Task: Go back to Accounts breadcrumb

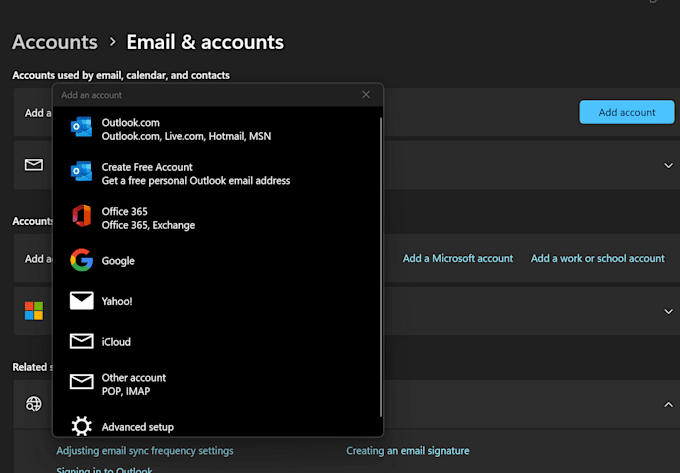Action: [55, 42]
